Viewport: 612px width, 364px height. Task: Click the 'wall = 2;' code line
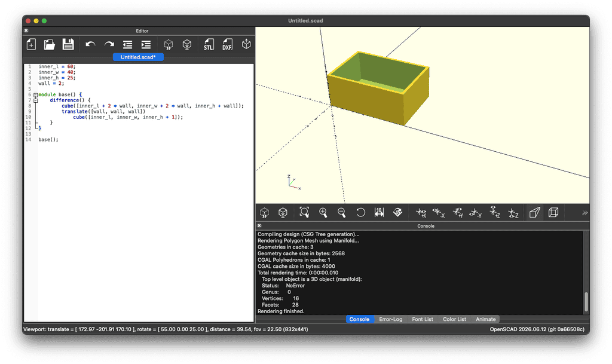[x=51, y=84]
